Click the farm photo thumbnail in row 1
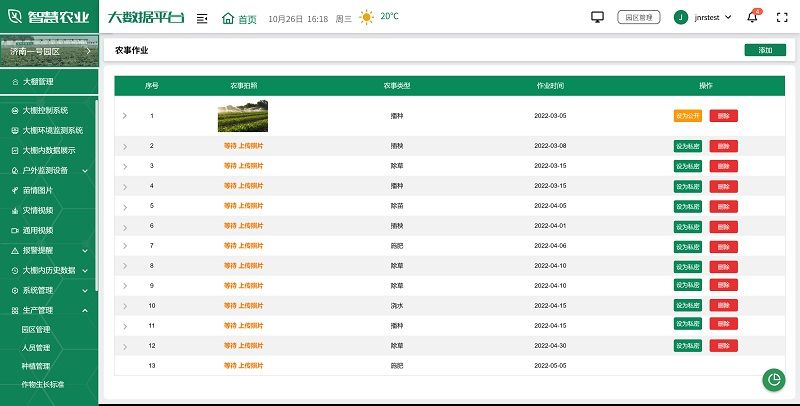The width and height of the screenshot is (800, 406). (x=242, y=116)
